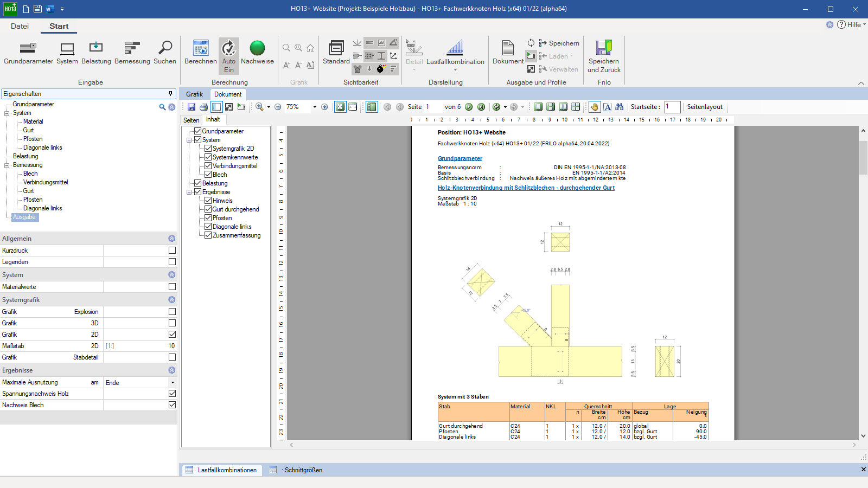
Task: Go to next page green arrow
Action: (469, 107)
